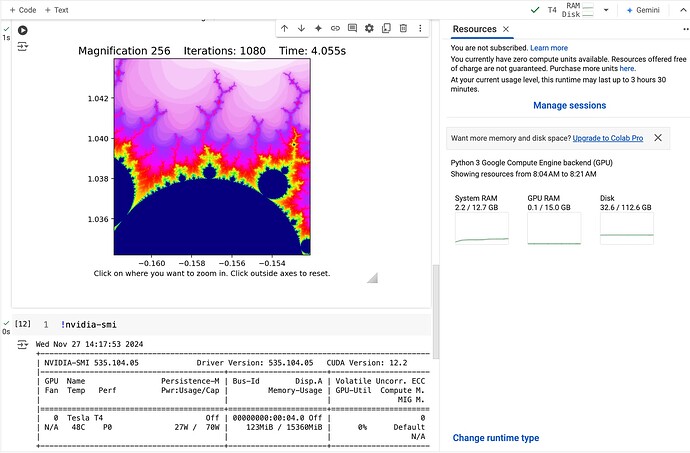Click Change runtime type

496,438
